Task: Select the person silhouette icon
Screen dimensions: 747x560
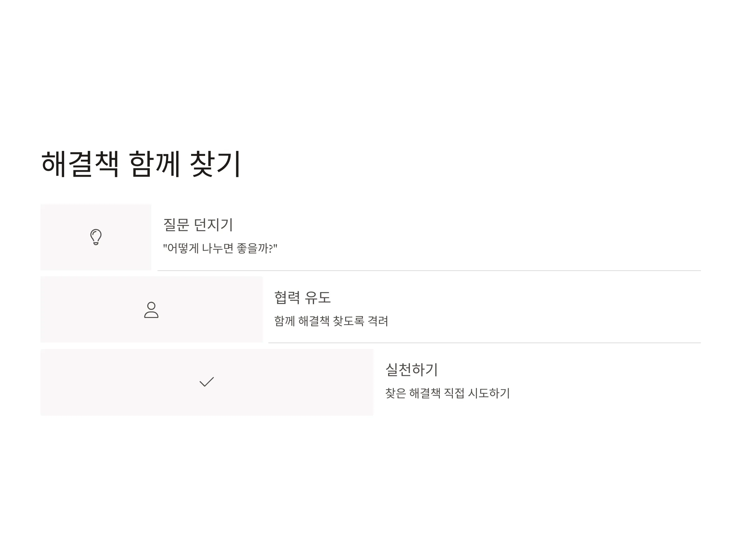Action: click(151, 310)
